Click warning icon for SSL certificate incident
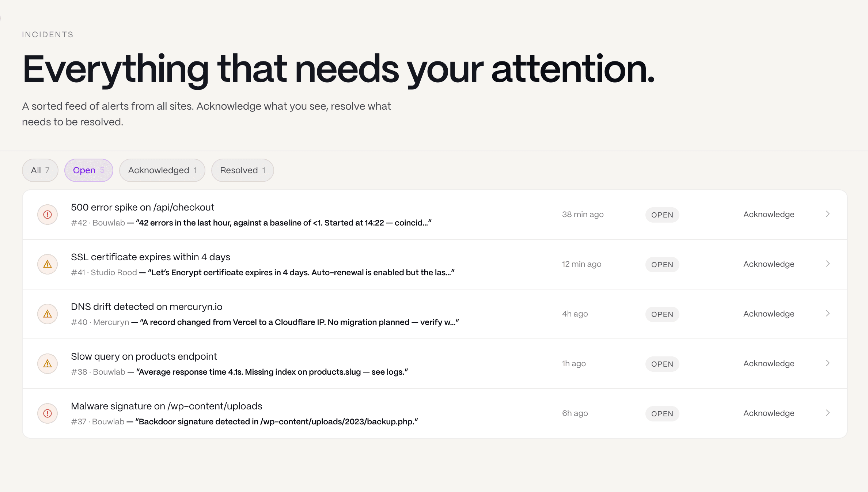 48,264
